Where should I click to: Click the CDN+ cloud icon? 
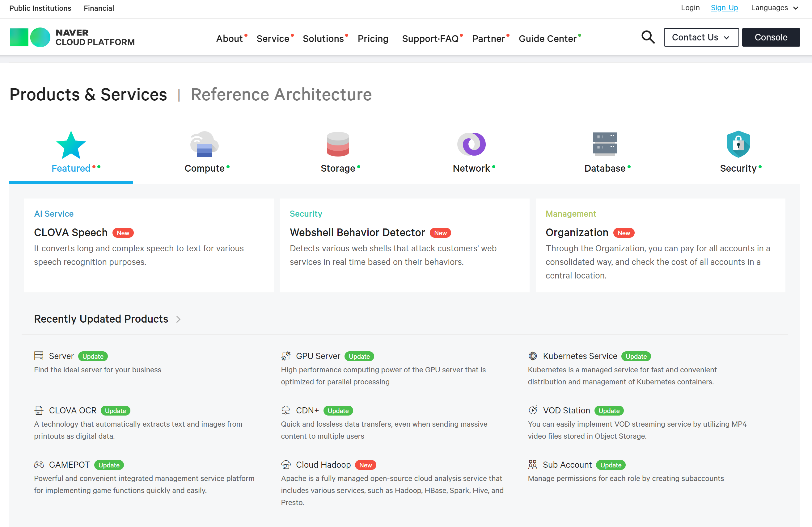point(286,410)
